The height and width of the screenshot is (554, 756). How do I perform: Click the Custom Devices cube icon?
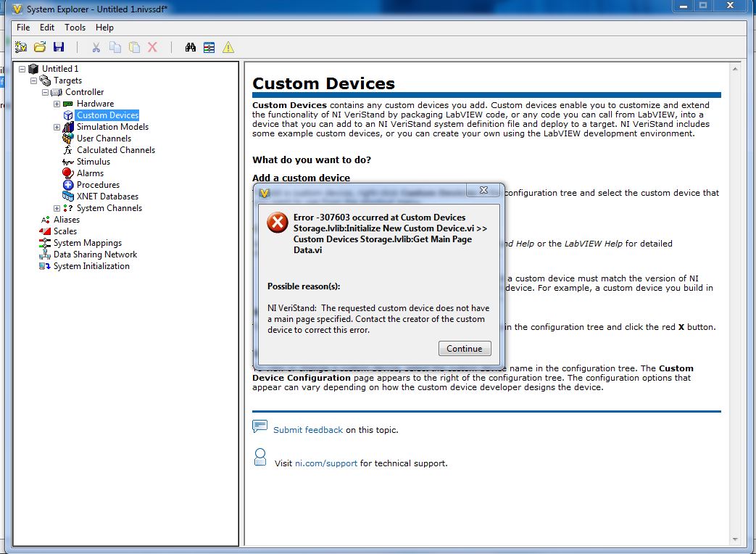68,115
